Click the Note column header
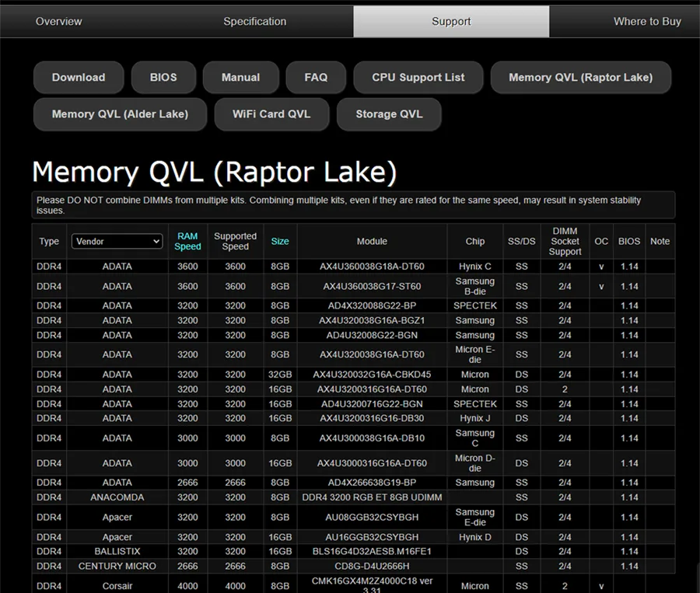The width and height of the screenshot is (700, 593). coord(660,242)
